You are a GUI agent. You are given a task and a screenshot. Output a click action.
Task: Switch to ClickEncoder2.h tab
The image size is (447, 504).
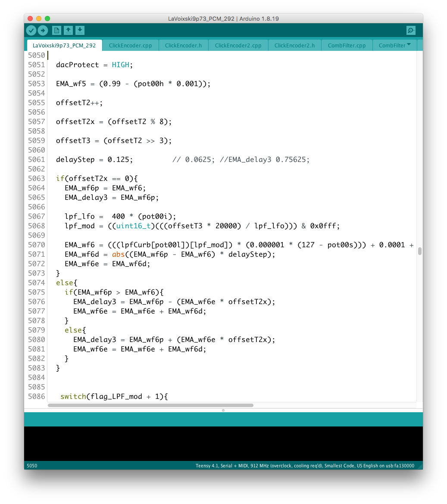tap(294, 45)
